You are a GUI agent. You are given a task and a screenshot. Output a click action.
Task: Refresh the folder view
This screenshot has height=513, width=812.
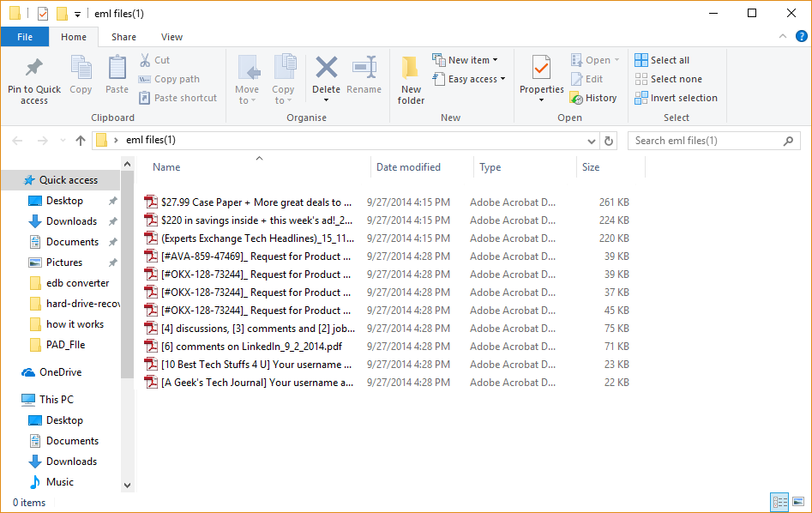tap(609, 141)
